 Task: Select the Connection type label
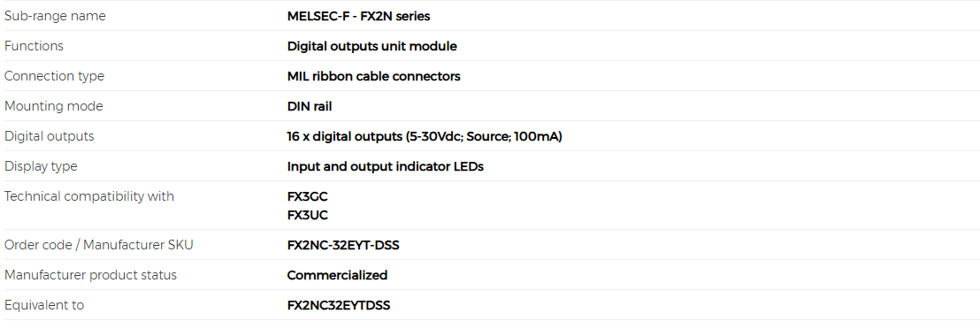54,76
